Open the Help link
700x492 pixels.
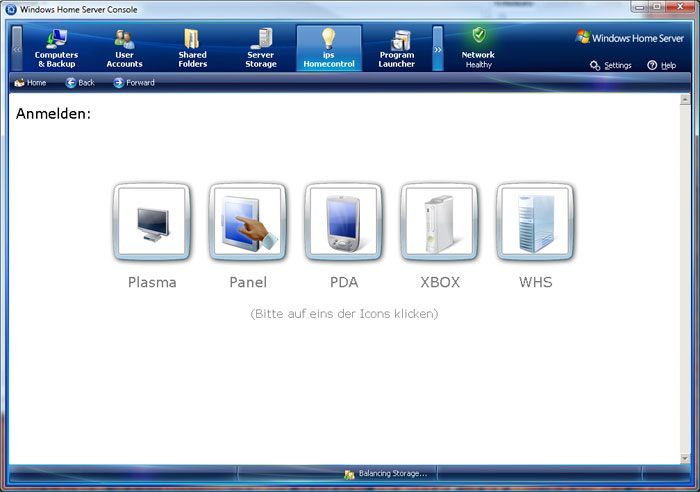(662, 66)
